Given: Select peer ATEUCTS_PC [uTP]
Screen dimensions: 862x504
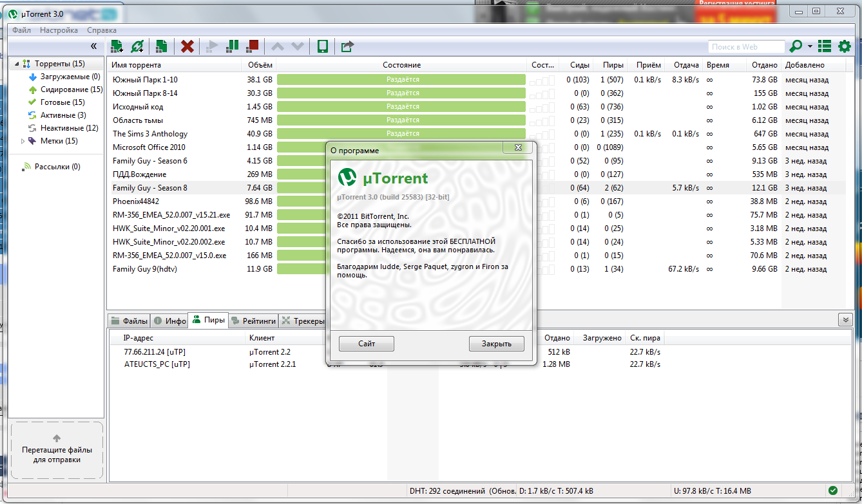Looking at the screenshot, I should pos(157,364).
